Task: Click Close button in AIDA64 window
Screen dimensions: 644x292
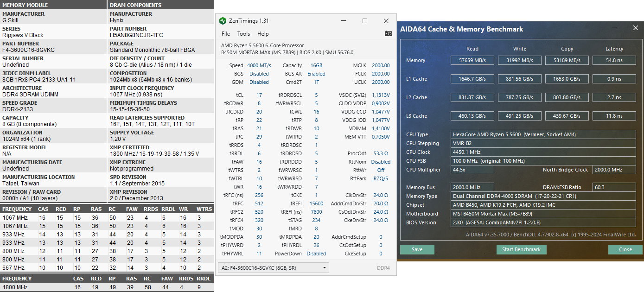Action: coord(625,249)
